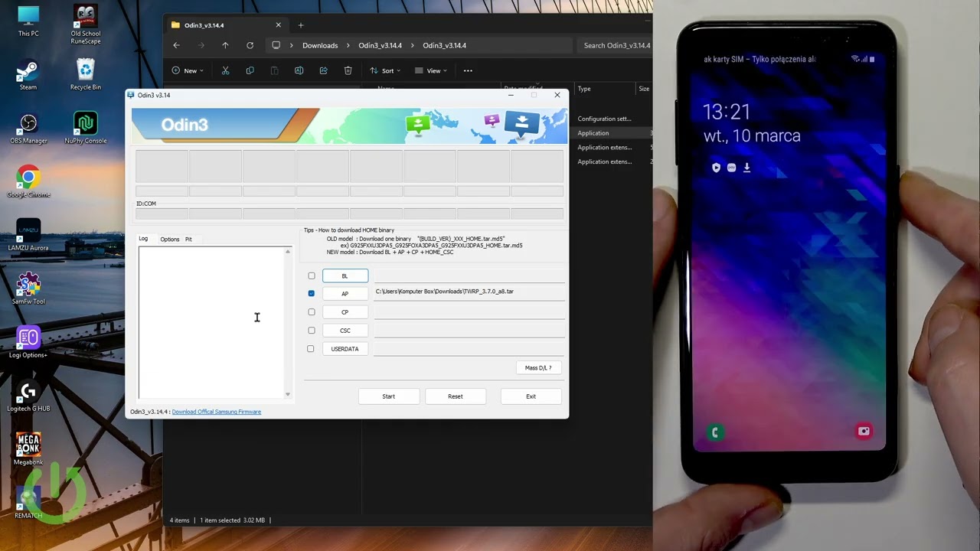Click the Size column header
The image size is (980, 551).
644,89
